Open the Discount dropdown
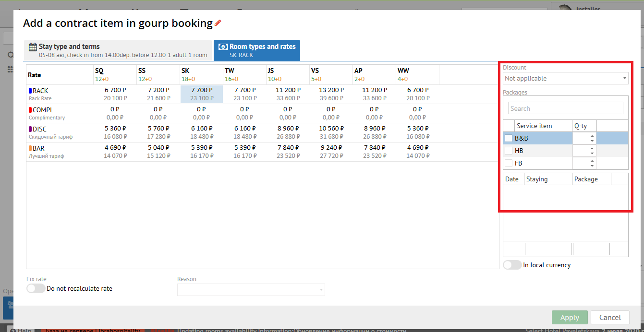 pos(565,78)
